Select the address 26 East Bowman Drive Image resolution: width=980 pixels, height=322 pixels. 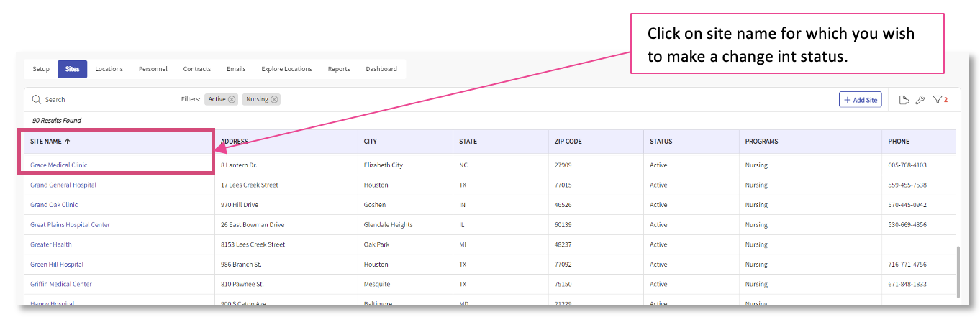251,225
